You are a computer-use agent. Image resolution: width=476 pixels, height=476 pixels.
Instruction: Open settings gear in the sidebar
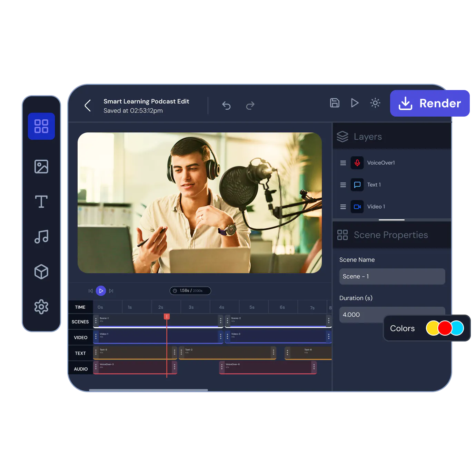click(x=41, y=307)
